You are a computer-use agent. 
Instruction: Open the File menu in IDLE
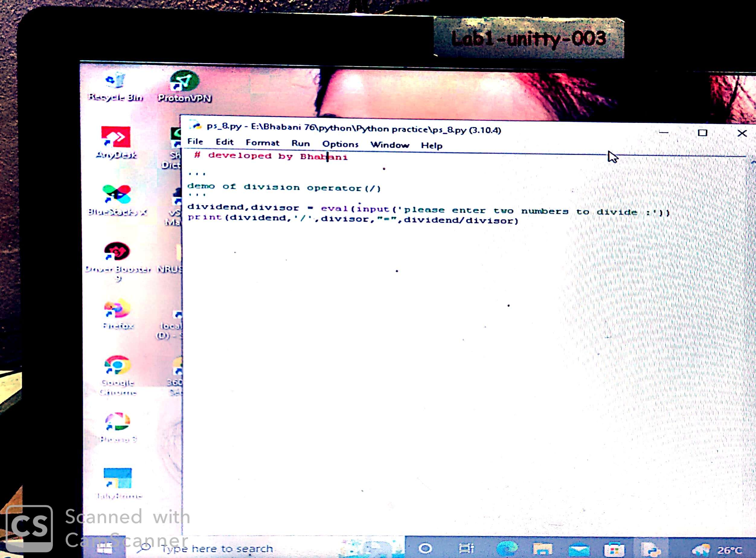(195, 142)
